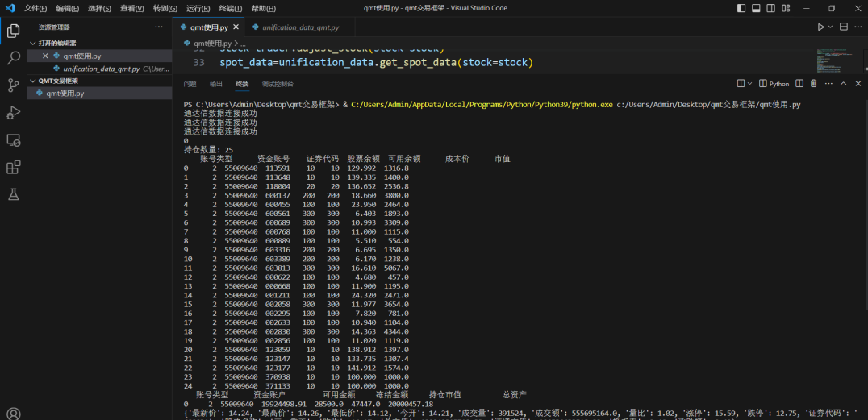This screenshot has height=420, width=868.
Task: Select the 终端 panel tab
Action: (x=242, y=84)
